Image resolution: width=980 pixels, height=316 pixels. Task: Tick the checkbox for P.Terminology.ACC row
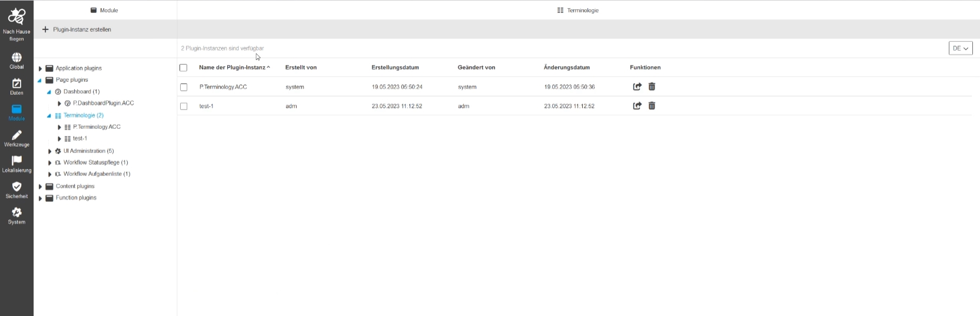(x=184, y=87)
